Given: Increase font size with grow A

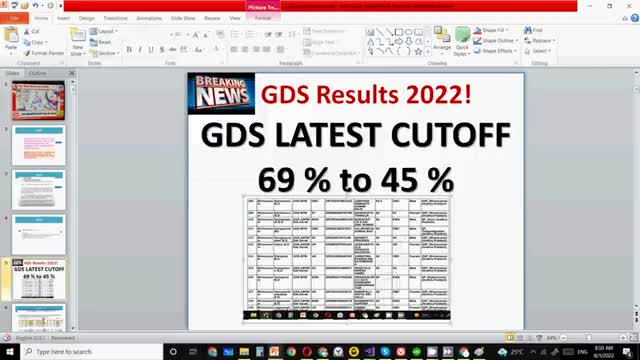Looking at the screenshot, I should (x=196, y=35).
